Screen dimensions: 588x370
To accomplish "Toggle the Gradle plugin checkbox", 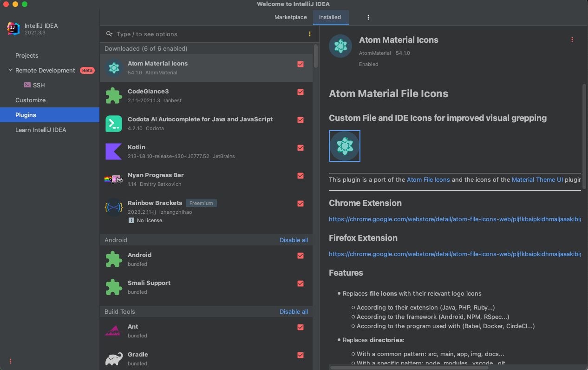I will coord(301,355).
